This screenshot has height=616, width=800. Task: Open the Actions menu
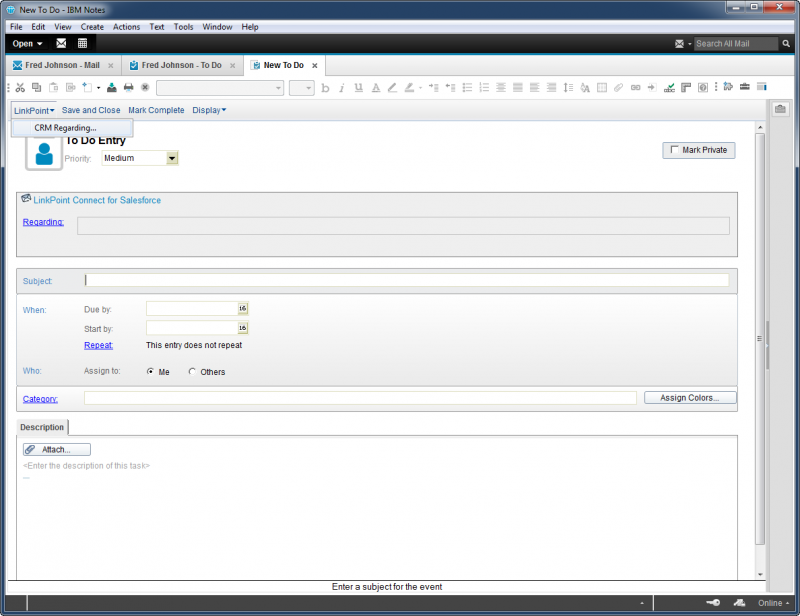(127, 27)
